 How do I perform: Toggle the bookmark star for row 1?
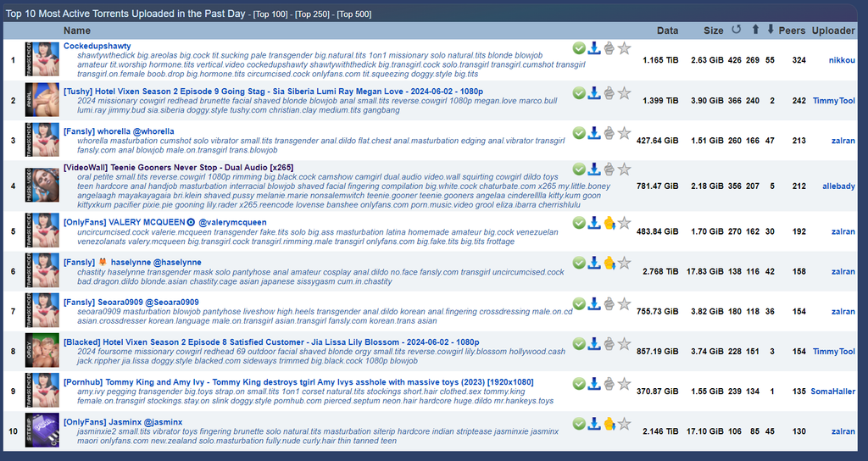pos(625,48)
